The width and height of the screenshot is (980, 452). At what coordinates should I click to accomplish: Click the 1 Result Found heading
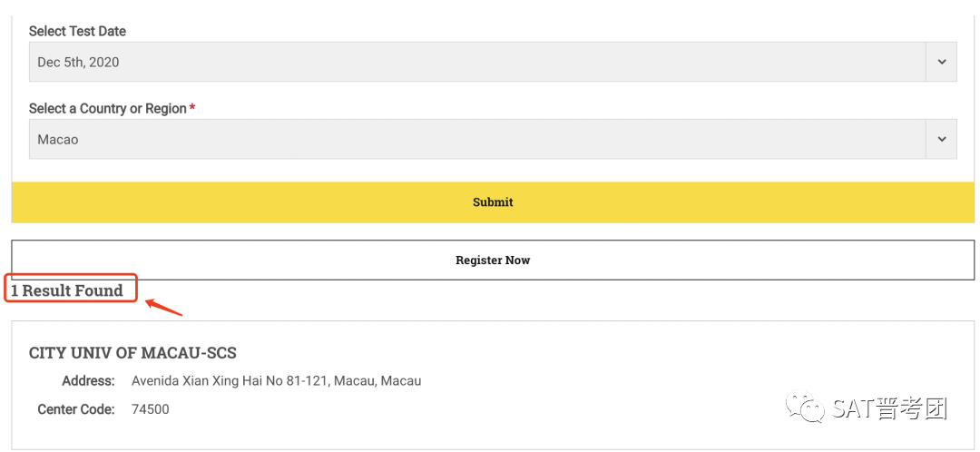click(x=67, y=290)
